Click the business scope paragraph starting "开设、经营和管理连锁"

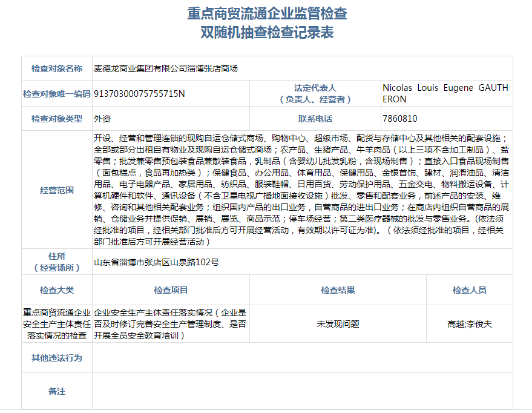pos(301,190)
